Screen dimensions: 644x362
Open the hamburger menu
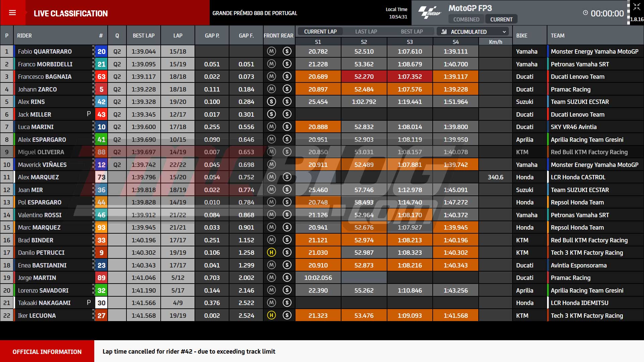click(12, 13)
